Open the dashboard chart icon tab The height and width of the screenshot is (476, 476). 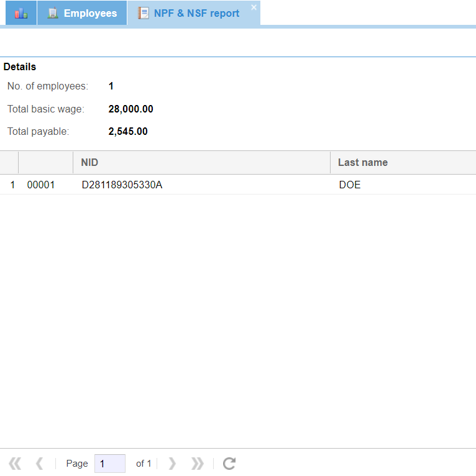pos(21,13)
